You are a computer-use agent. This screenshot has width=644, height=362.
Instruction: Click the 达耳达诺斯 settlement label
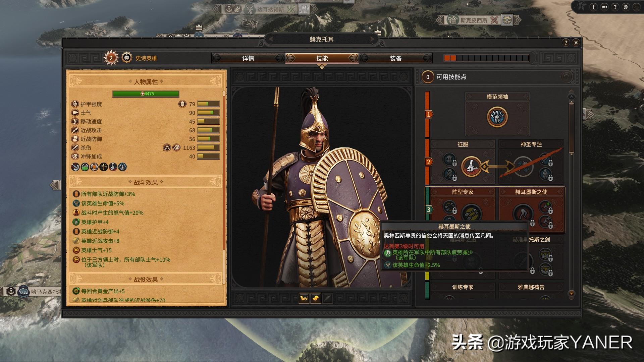(270, 9)
